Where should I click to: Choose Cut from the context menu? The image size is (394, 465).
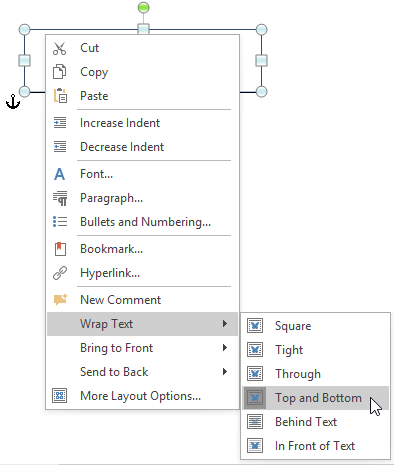(x=142, y=48)
